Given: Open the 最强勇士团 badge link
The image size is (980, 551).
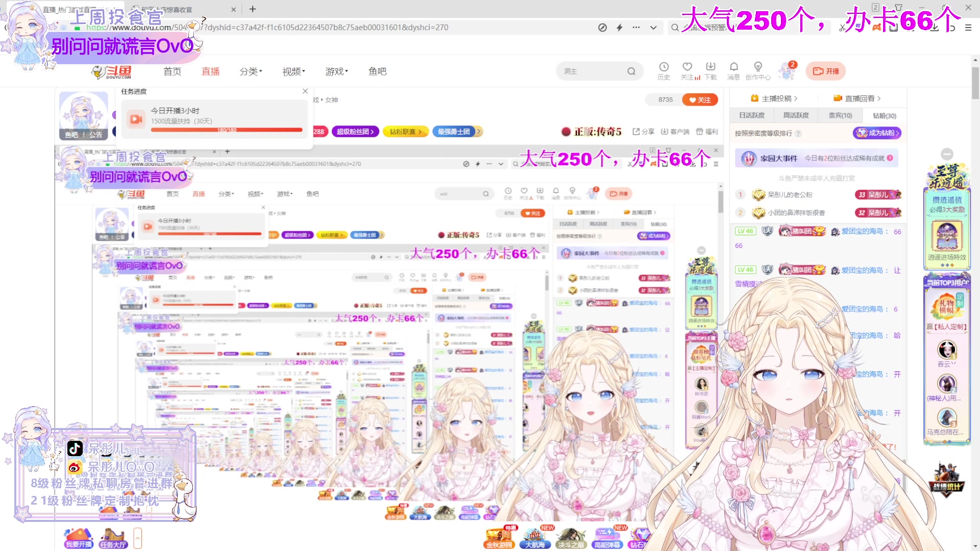Looking at the screenshot, I should coord(457,132).
